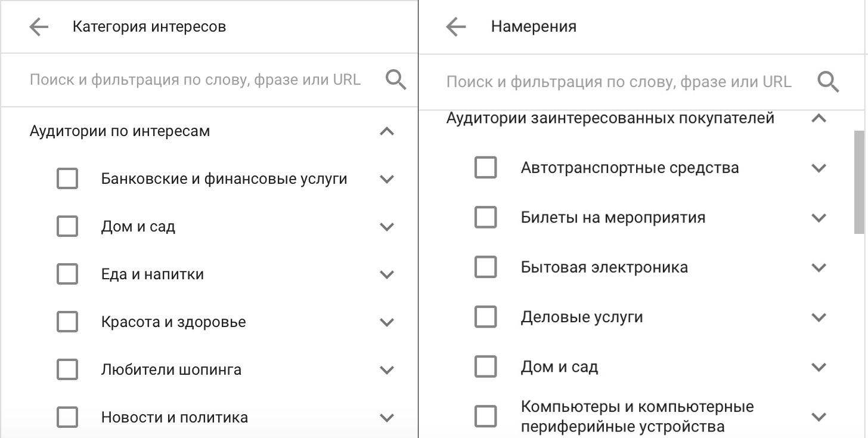The image size is (868, 438).
Task: Check the Еда и напитки checkbox
Action: click(x=67, y=273)
